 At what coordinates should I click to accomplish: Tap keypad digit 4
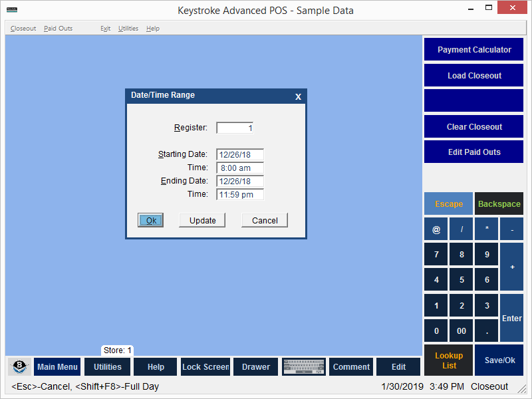tap(436, 279)
